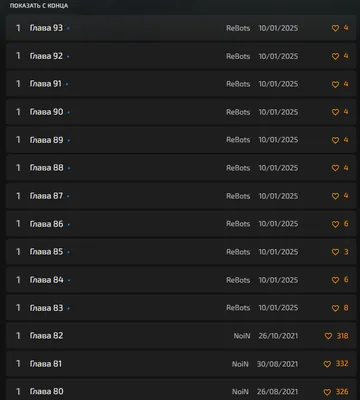Open chapter Глава 82

coord(46,336)
